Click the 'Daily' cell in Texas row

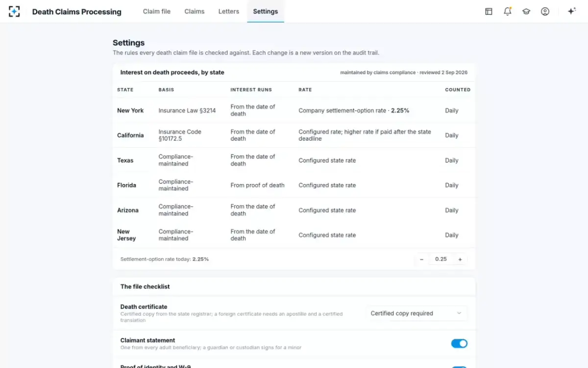click(x=452, y=160)
